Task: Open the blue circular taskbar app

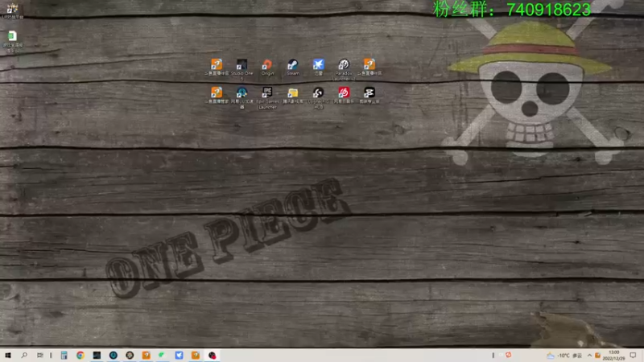Action: point(114,355)
